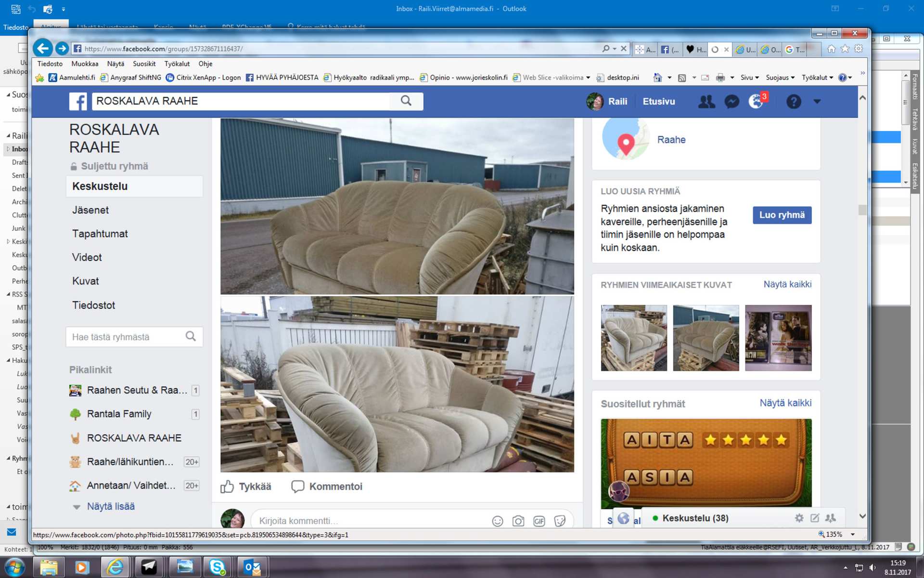Click the IE home icon

(x=832, y=49)
